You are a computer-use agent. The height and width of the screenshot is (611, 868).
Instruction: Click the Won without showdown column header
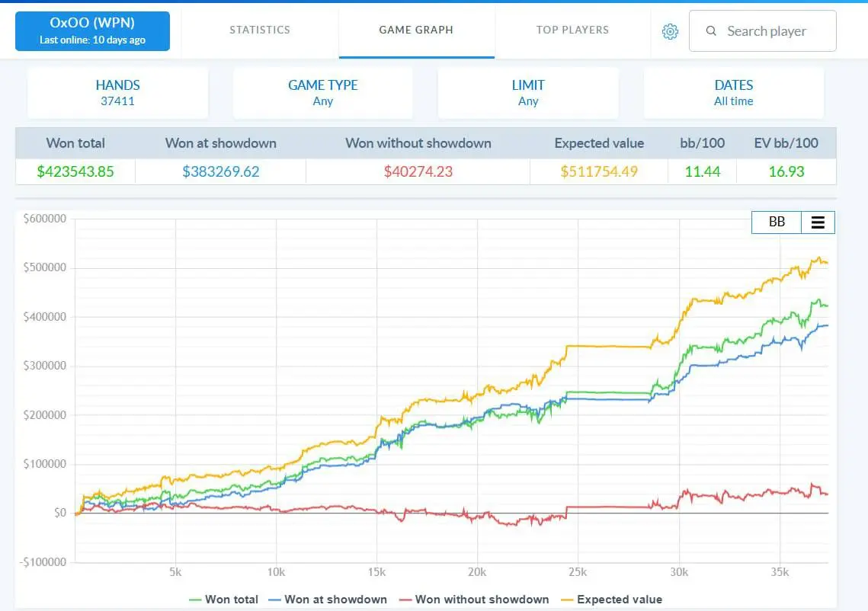pos(418,143)
